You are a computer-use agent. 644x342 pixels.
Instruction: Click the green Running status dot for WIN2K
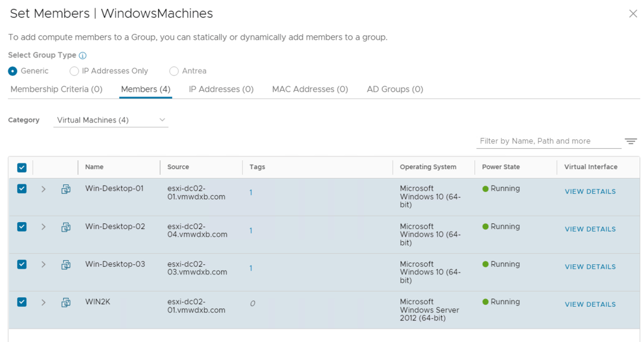pos(485,302)
